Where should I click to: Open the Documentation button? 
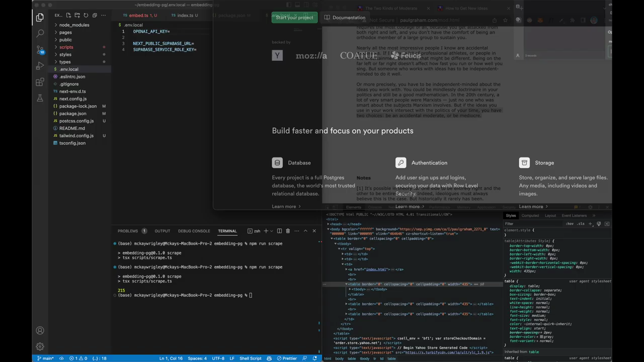pos(345,18)
